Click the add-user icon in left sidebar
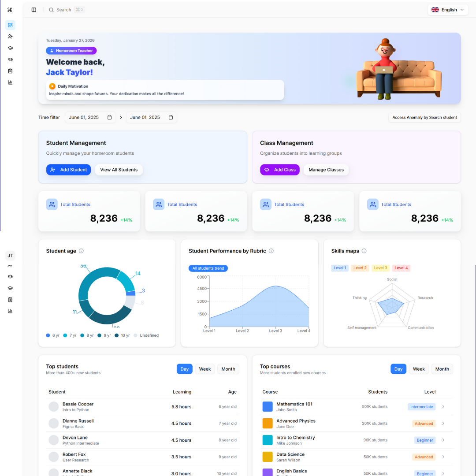476x476 pixels. pos(10,37)
